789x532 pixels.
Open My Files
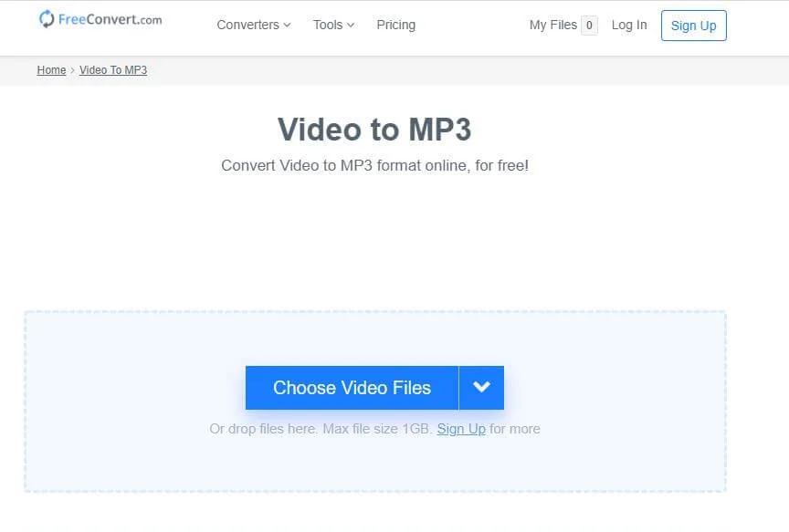[552, 25]
